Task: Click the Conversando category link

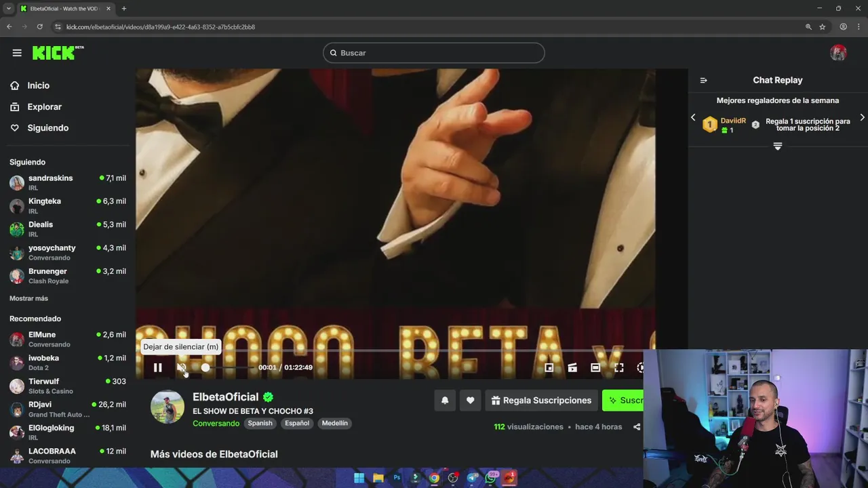Action: 216,424
